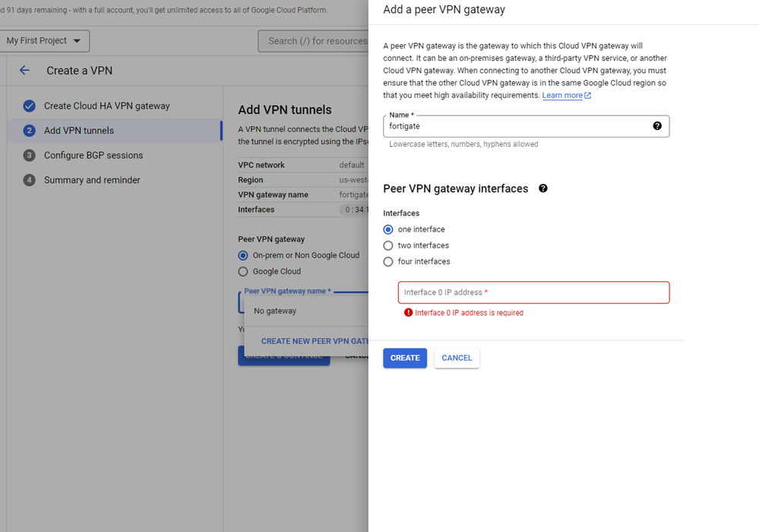Pick the four interfaces radio option
The height and width of the screenshot is (532, 759).
coord(388,261)
